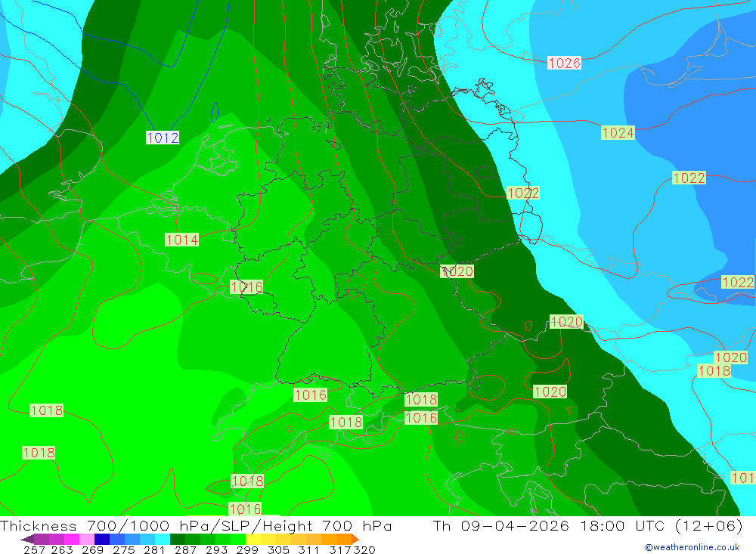Click the 1026 isobar label
Image resolution: width=756 pixels, height=554 pixels.
click(564, 63)
